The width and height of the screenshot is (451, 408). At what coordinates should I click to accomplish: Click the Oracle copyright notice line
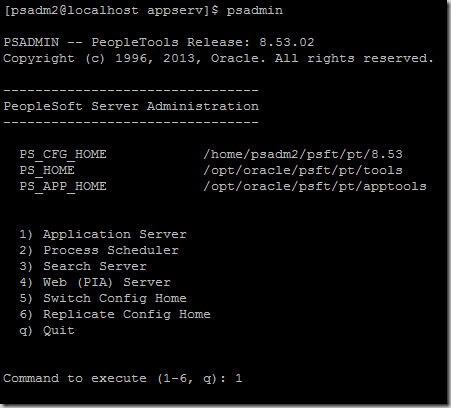tap(219, 59)
